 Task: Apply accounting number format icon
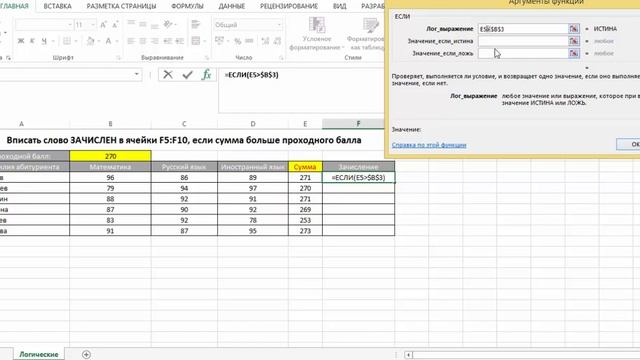click(219, 41)
